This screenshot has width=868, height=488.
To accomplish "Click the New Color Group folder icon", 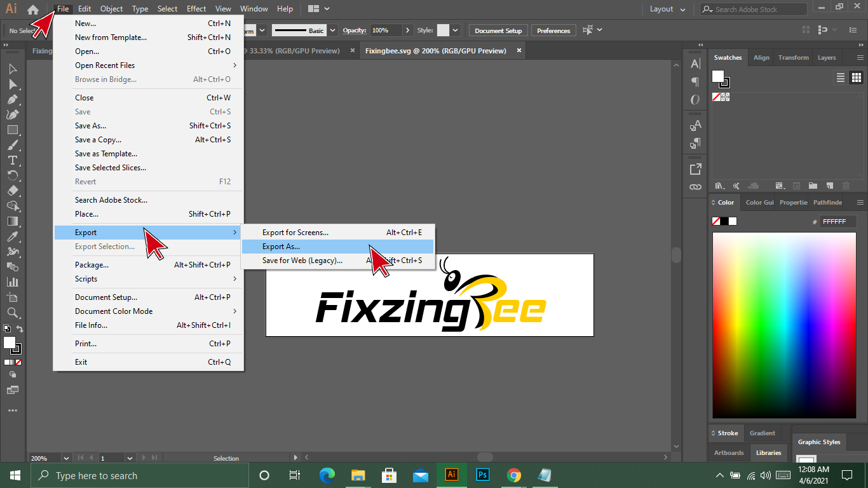I will pos(813,186).
